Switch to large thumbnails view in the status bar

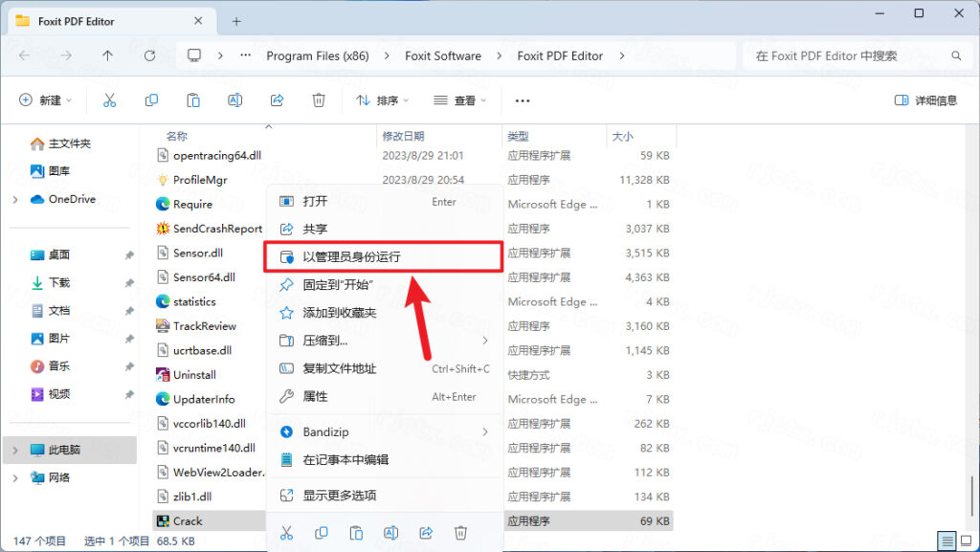coord(967,541)
